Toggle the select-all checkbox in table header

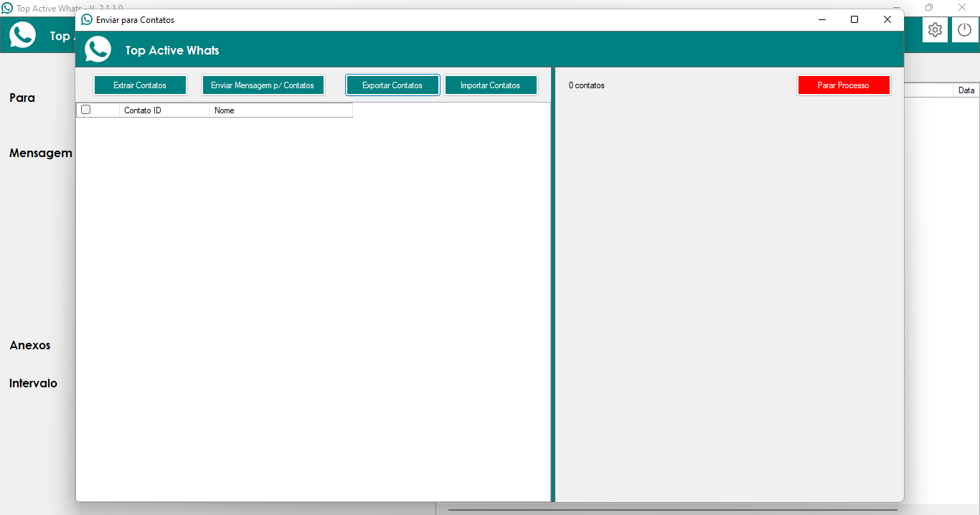86,110
